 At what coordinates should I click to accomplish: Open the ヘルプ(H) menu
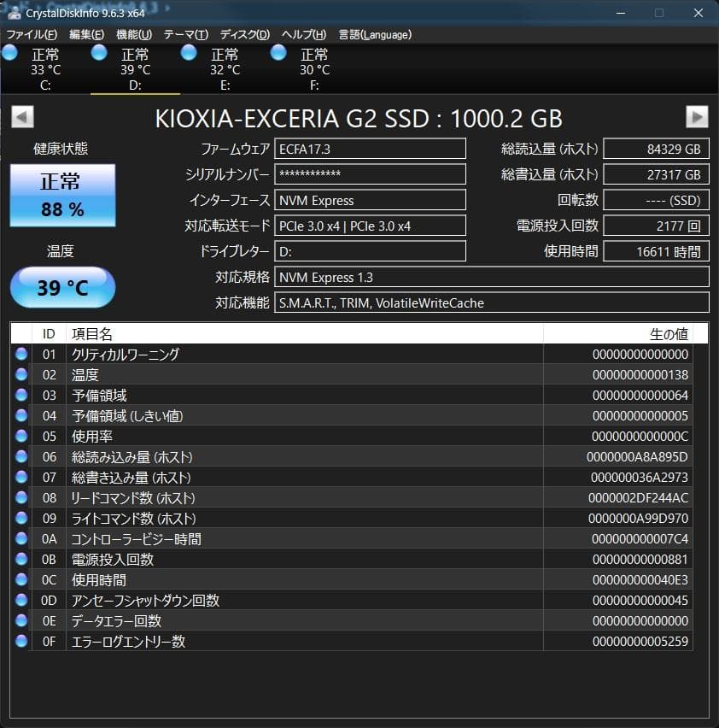[x=304, y=35]
